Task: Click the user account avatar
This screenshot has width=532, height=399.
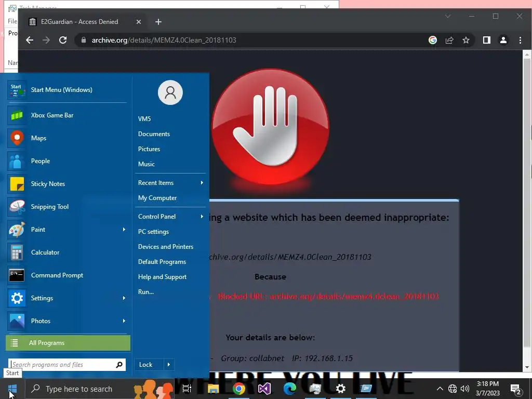Action: [x=170, y=92]
